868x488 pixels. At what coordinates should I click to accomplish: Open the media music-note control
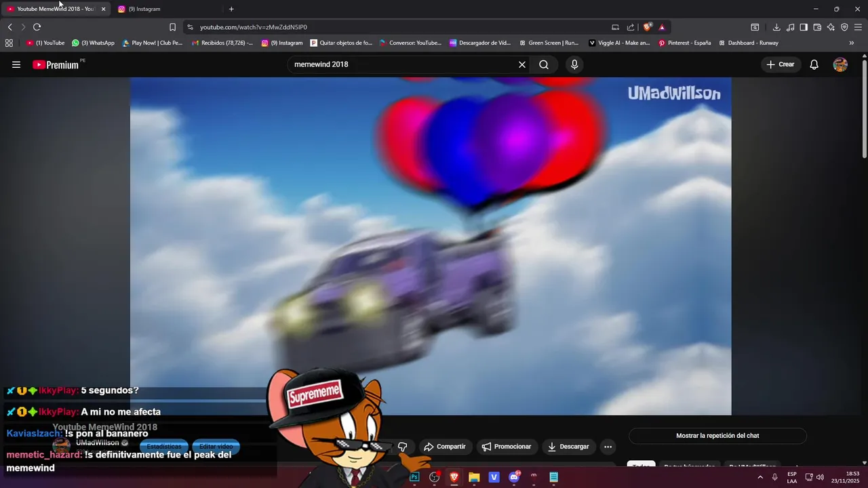click(790, 27)
